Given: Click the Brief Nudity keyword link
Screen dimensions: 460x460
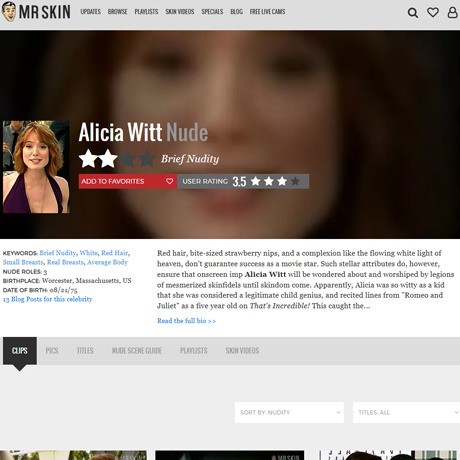Looking at the screenshot, I should click(58, 253).
